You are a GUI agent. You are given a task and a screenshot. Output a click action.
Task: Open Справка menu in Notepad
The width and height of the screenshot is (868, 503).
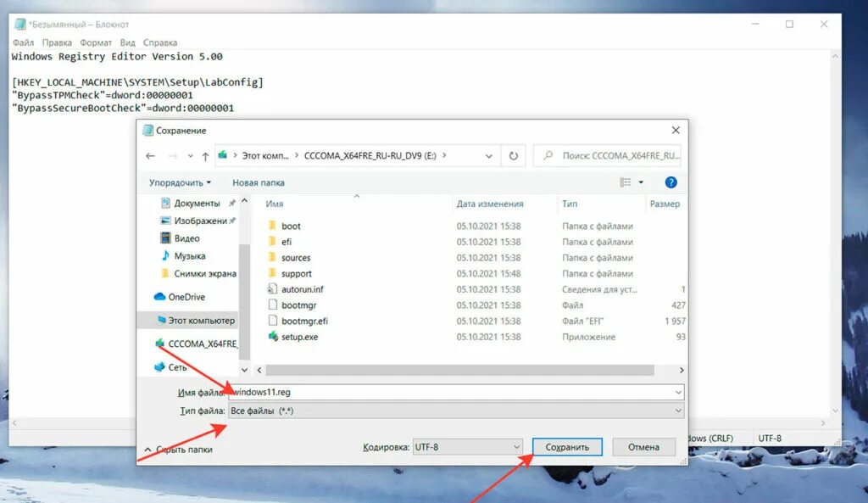click(160, 42)
